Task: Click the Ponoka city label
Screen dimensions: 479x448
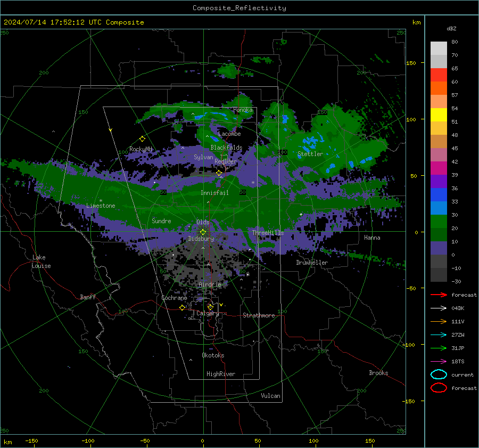Action: [x=243, y=110]
